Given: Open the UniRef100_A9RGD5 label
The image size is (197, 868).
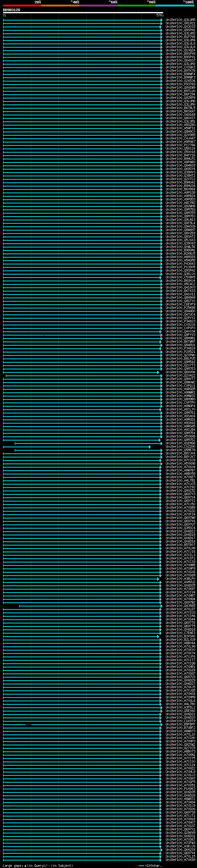Looking at the screenshot, I should [180, 389].
